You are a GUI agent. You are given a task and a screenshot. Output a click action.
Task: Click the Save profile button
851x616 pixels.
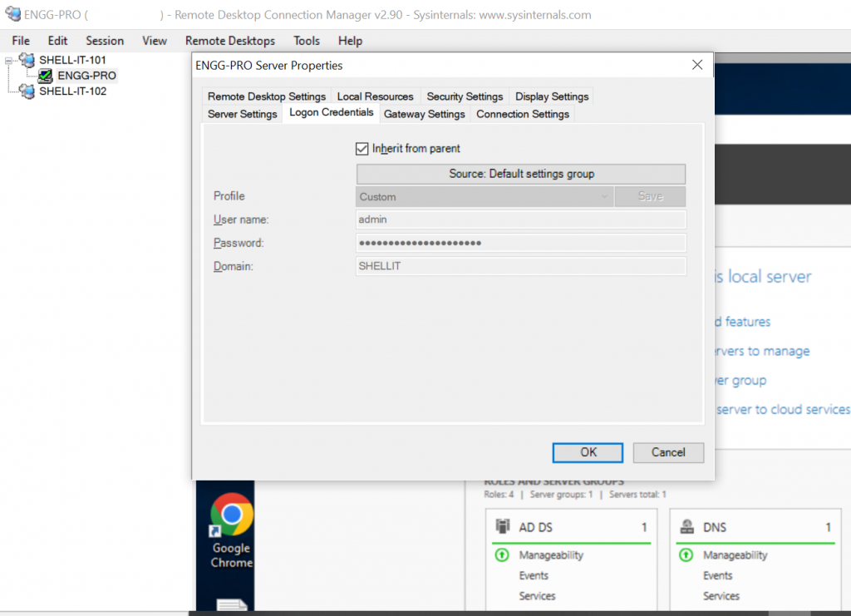(x=650, y=196)
